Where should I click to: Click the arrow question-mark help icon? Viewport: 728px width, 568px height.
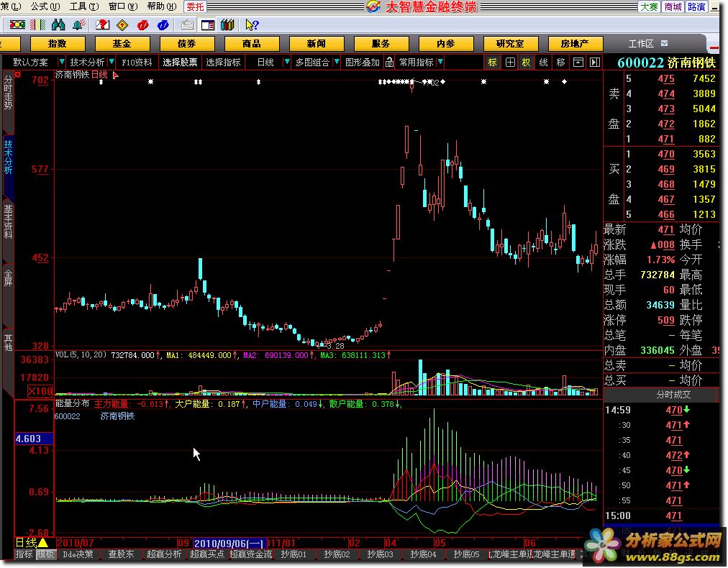[252, 24]
